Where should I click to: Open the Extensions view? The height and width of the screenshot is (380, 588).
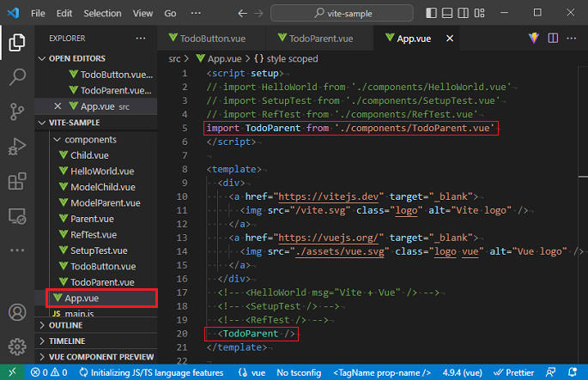point(17,181)
